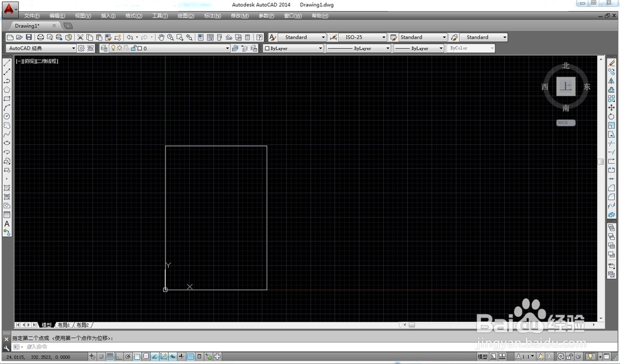Click the Plot printer icon
This screenshot has width=620, height=364.
pos(40,37)
